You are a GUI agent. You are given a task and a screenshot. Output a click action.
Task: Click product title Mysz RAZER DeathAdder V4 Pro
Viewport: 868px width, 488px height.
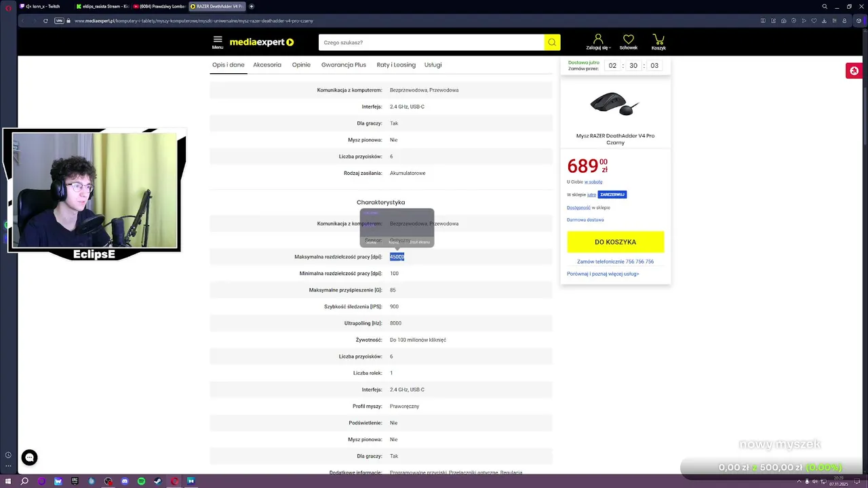[615, 139]
